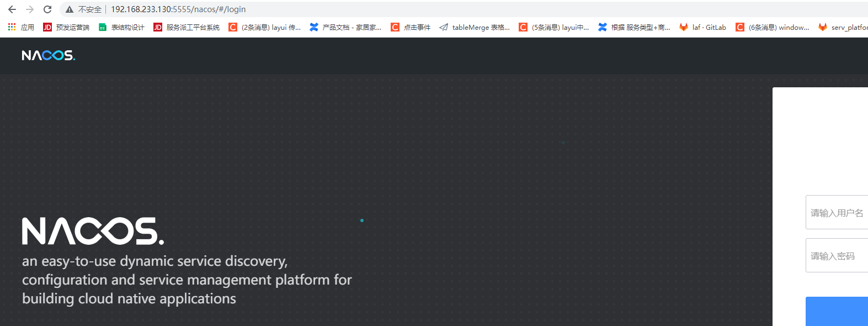Open the 根据 服务类型+商 bookmark
Viewport: 868px width, 326px height.
pos(635,27)
